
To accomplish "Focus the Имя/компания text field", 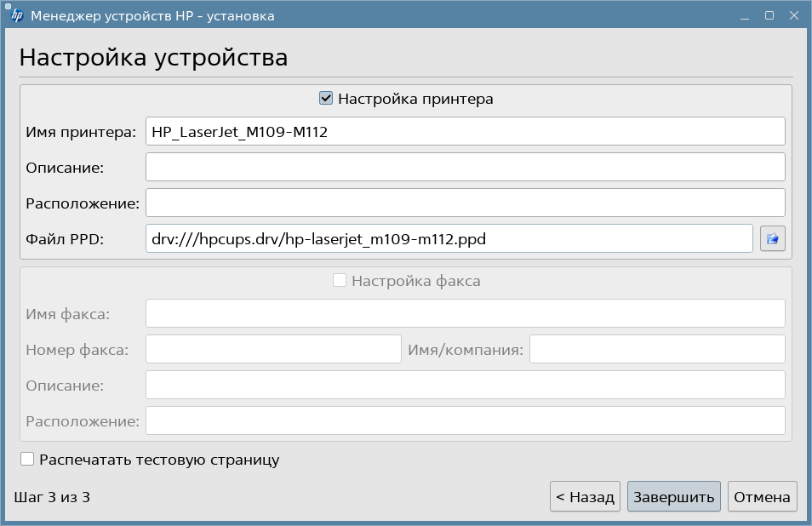I will click(x=656, y=349).
